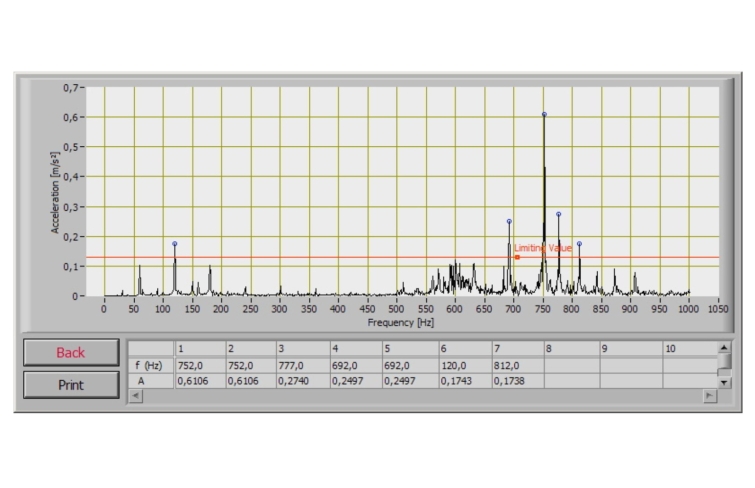
Task: Click the peak marker at 692 Hz
Action: coord(509,222)
